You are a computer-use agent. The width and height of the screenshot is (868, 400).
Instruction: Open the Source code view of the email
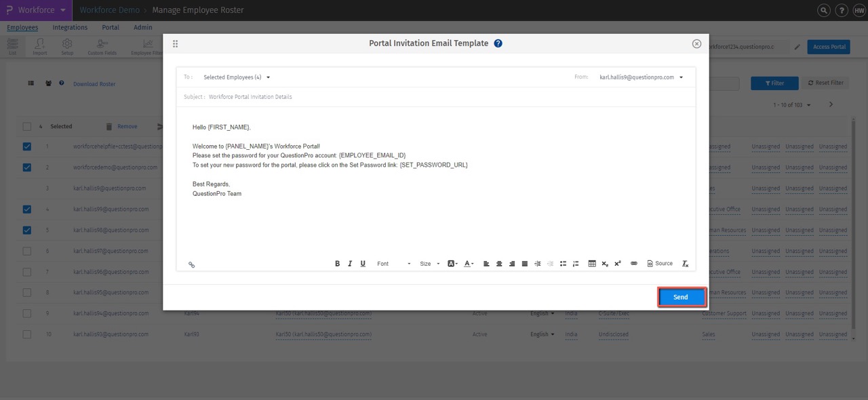[x=659, y=263]
